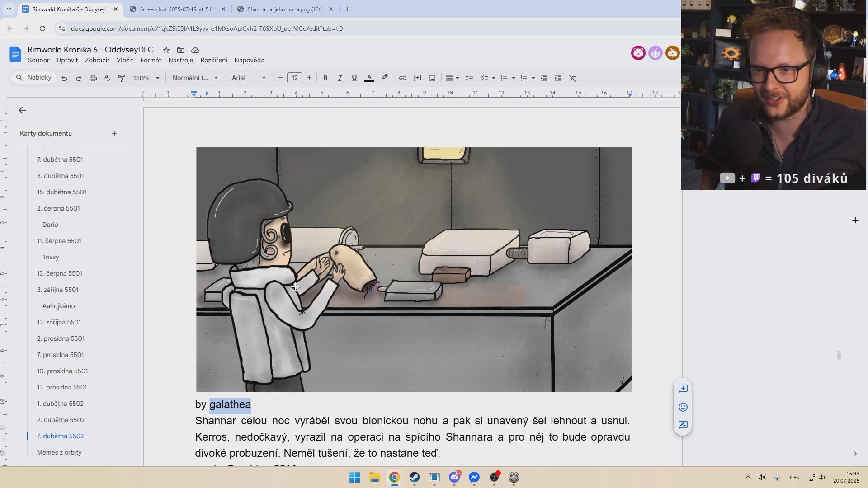Toggle underline formatting
Viewport: 868px width, 488px height.
click(x=354, y=78)
